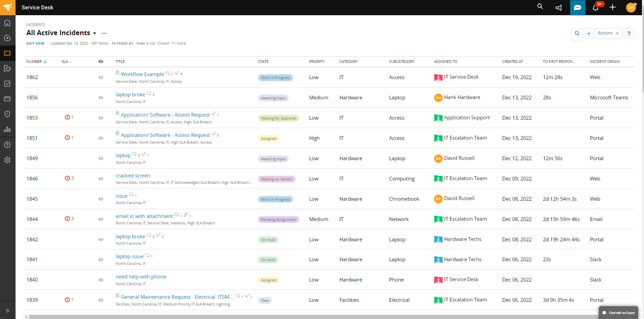Open the notifications bell icon
Viewport: 644px width, 319px height.
tap(595, 8)
